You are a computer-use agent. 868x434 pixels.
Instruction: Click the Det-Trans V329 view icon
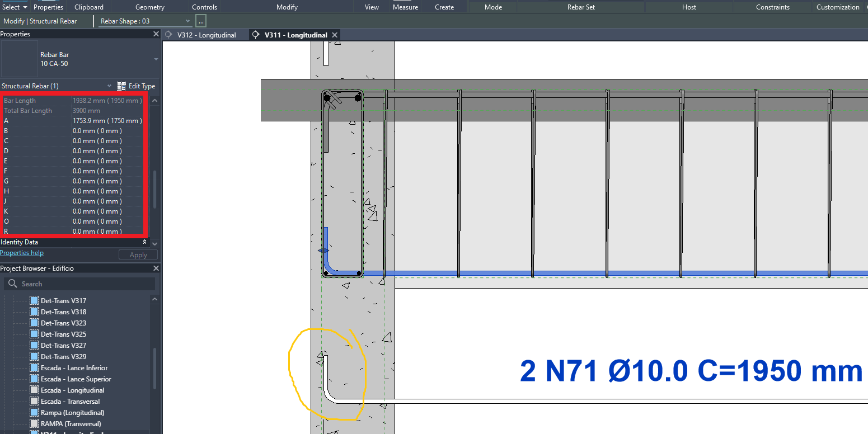(x=34, y=357)
